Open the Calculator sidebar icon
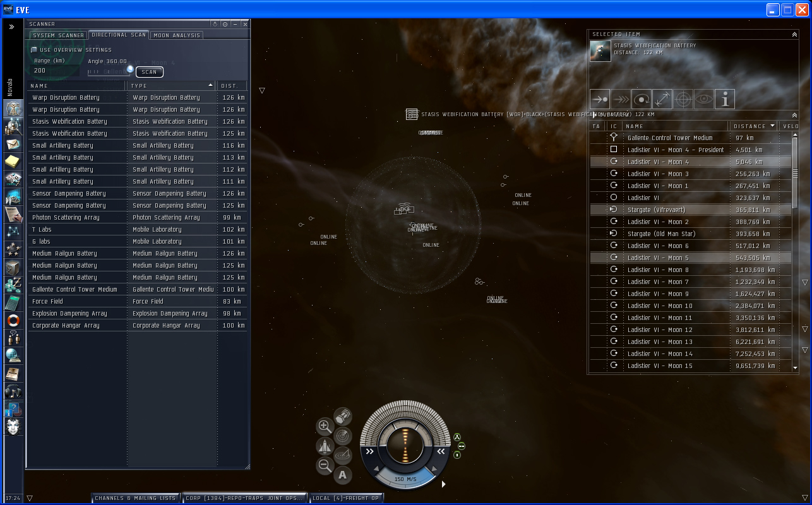Screen dimensions: 812x505 coord(13,302)
